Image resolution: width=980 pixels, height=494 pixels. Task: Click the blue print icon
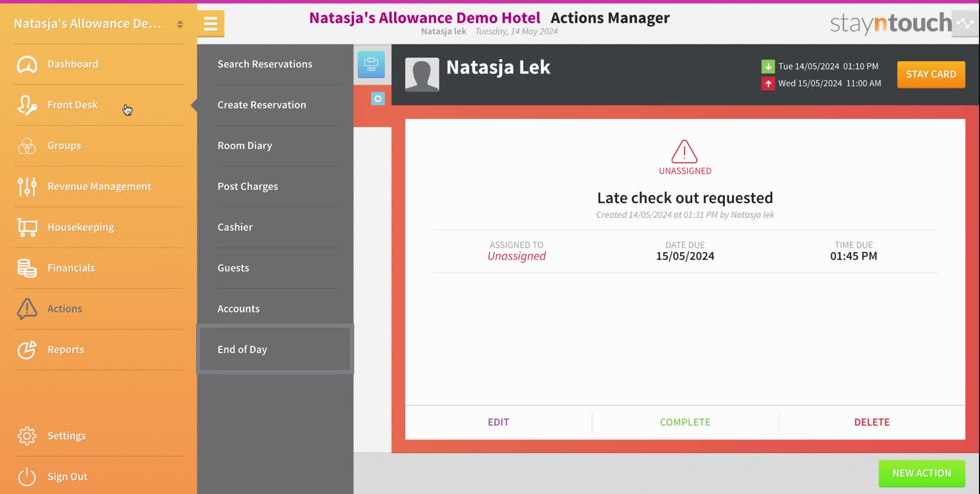[x=371, y=64]
